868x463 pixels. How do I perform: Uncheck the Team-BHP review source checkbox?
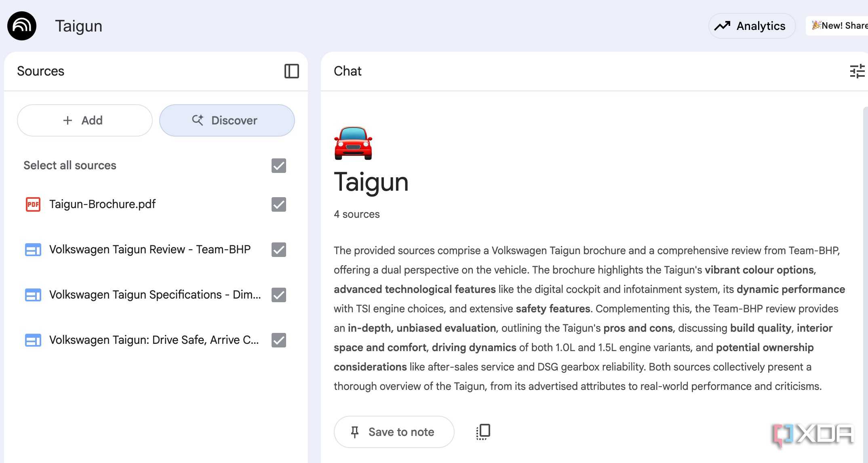(x=279, y=250)
